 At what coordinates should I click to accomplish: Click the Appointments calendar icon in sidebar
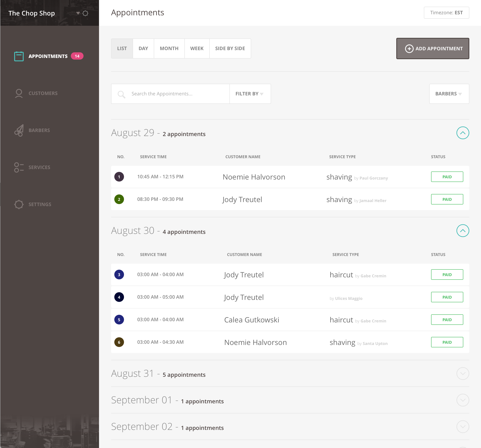point(19,56)
